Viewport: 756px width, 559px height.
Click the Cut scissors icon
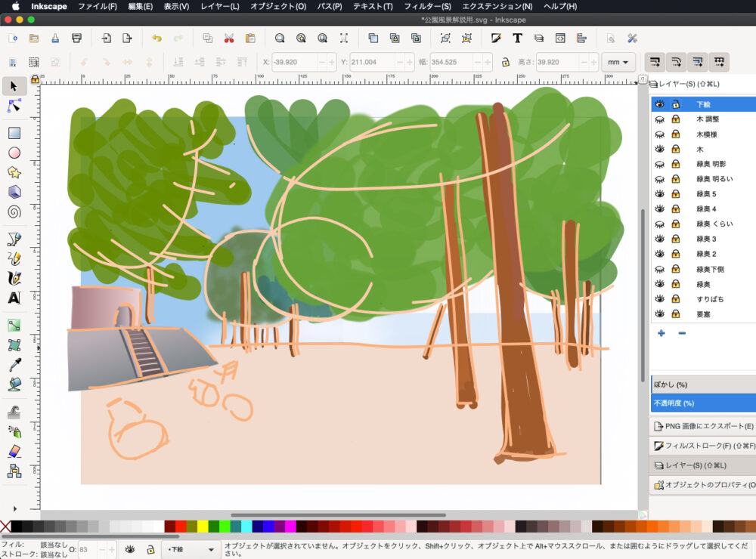pos(229,38)
